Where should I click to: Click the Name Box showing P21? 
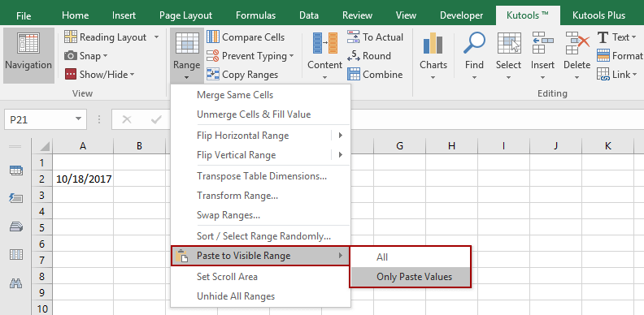(46, 120)
